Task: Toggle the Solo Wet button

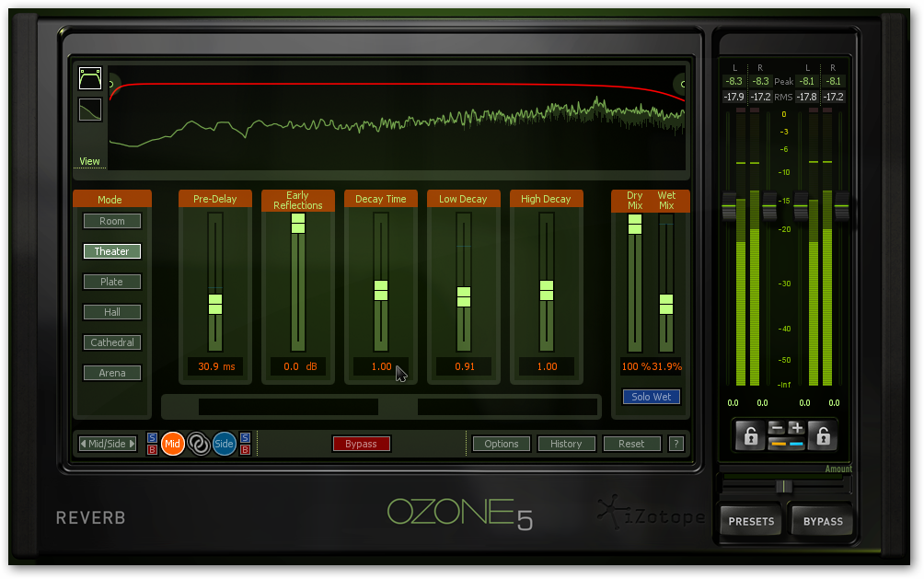Action: point(652,397)
